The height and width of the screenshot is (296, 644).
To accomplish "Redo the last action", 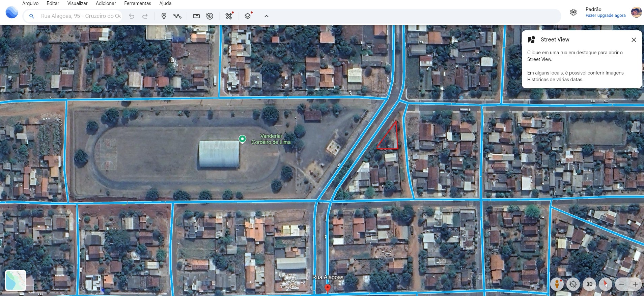I will [x=145, y=16].
